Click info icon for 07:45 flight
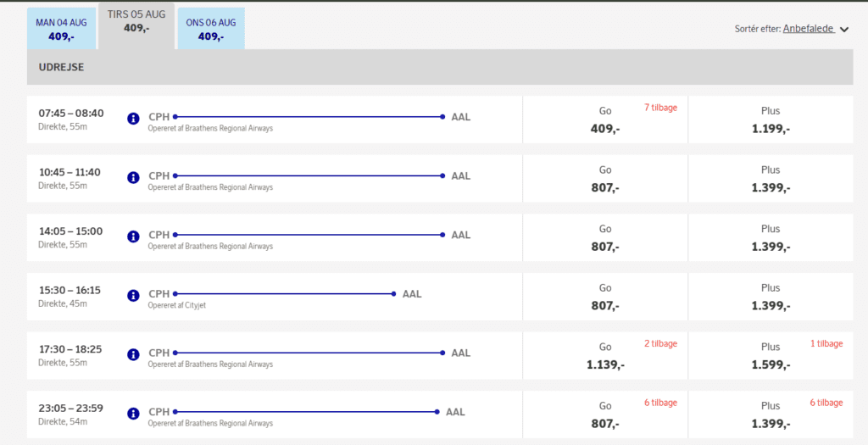The width and height of the screenshot is (868, 445). (x=133, y=119)
